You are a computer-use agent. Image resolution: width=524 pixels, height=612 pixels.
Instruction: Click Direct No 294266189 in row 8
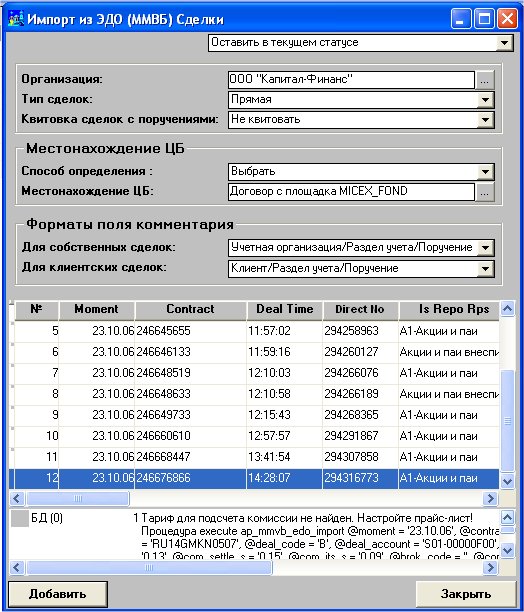pos(360,394)
